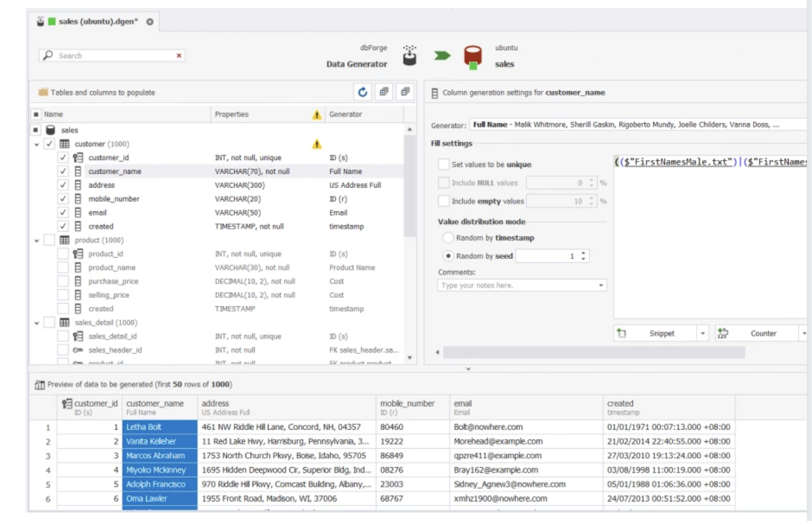Click the warning icon in Properties header
812x521 pixels.
coord(317,115)
